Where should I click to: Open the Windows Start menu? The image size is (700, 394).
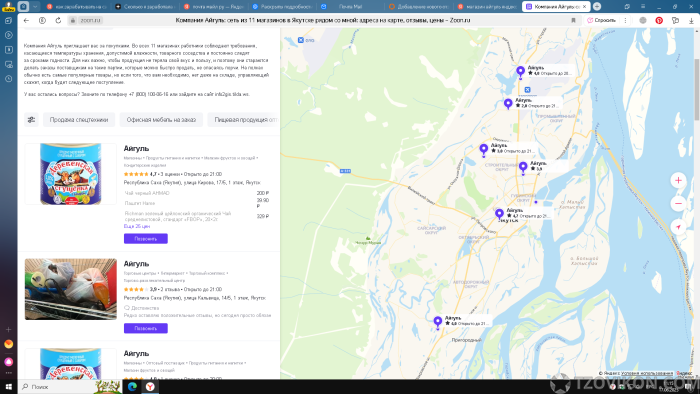[8, 386]
